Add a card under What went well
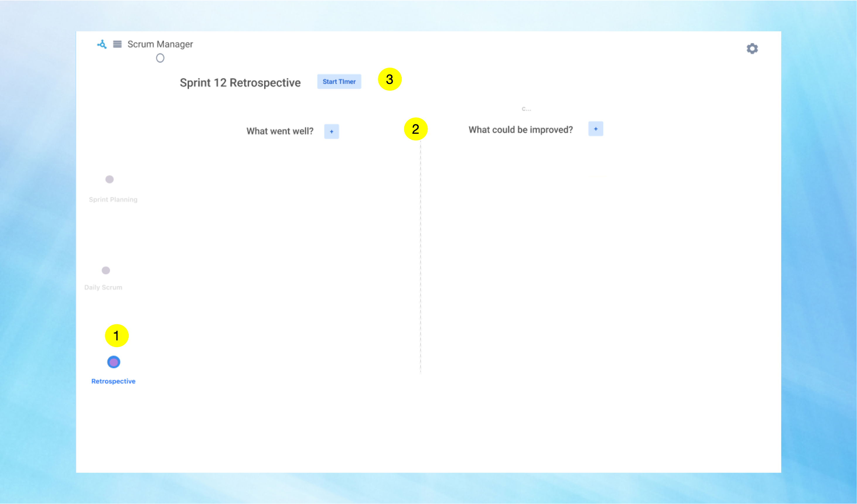857x504 pixels. [x=331, y=131]
